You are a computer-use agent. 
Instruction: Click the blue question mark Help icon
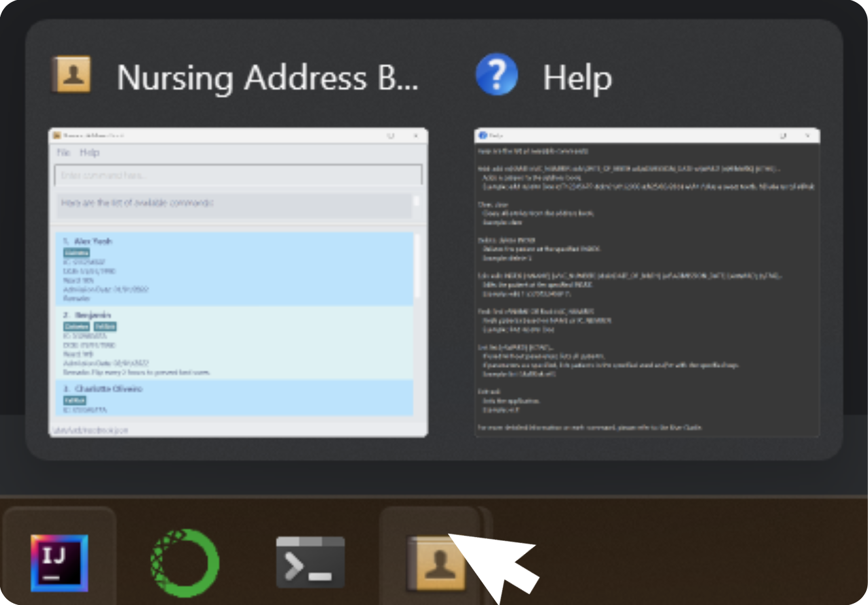[496, 74]
